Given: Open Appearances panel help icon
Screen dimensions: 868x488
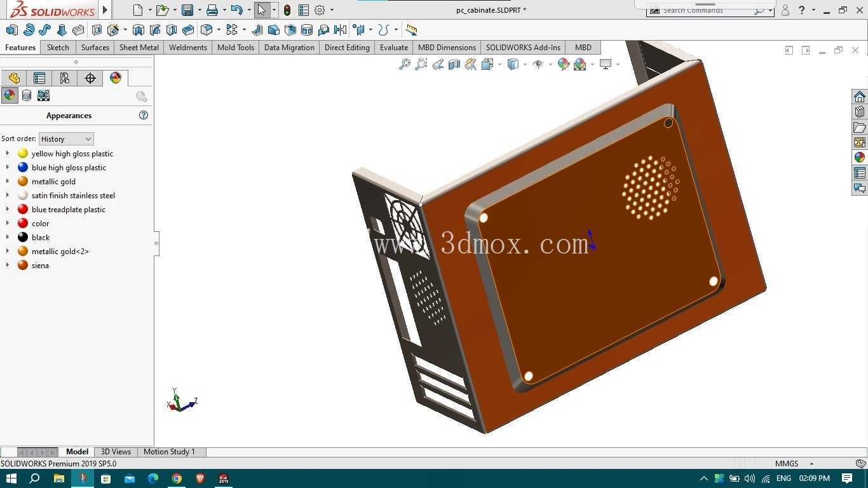Looking at the screenshot, I should (144, 115).
